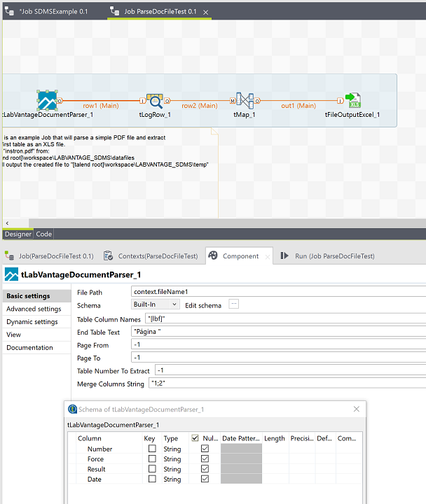Viewport: 426px width, 504px height.
Task: Click the Date Pattern column header
Action: click(x=241, y=438)
